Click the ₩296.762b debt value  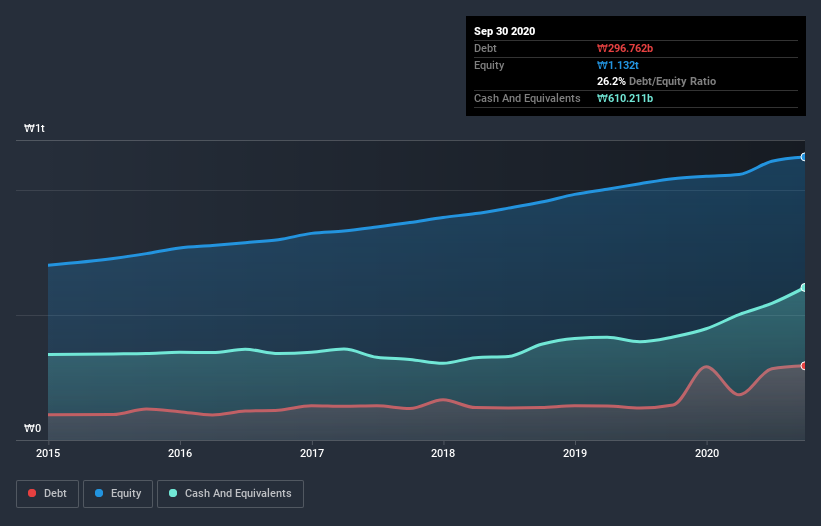(625, 48)
